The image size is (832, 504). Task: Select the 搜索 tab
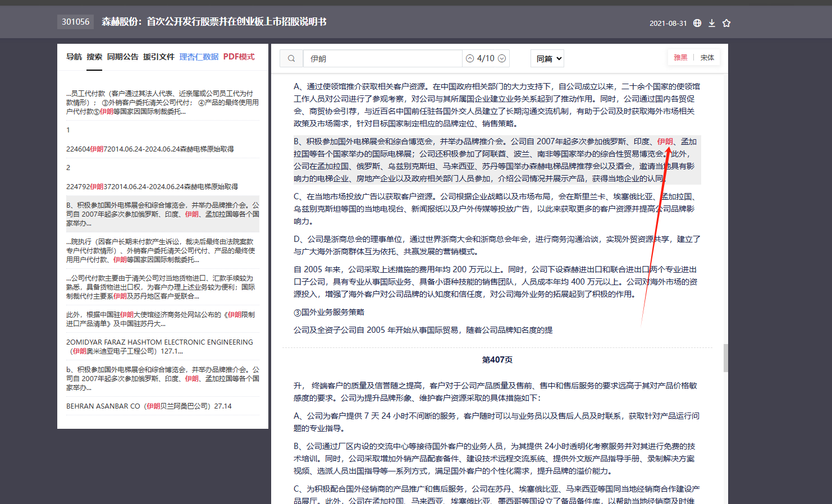tap(94, 57)
